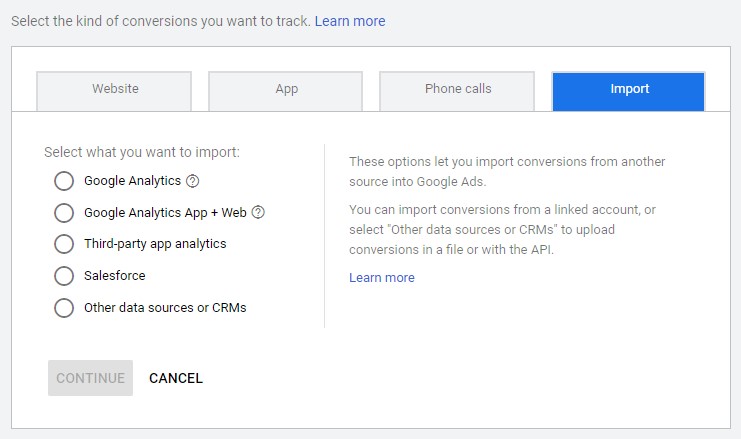Select Third-party app analytics radio button
The height and width of the screenshot is (439, 741).
point(64,244)
